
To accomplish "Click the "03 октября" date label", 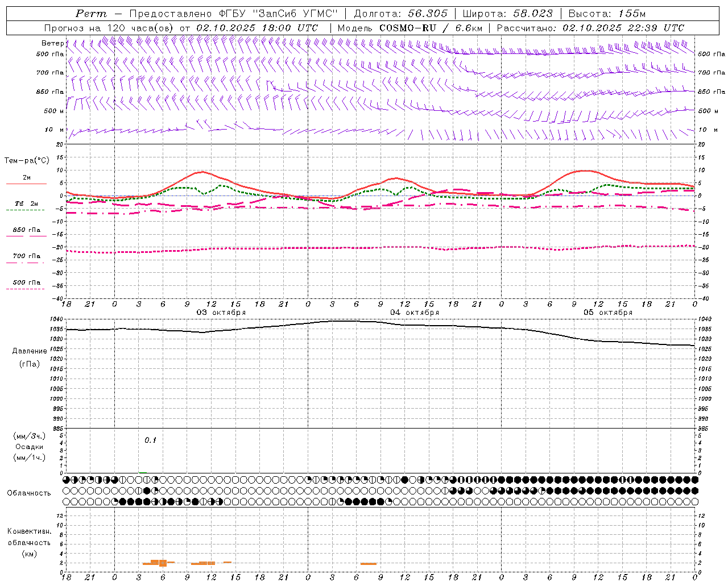I will (221, 312).
